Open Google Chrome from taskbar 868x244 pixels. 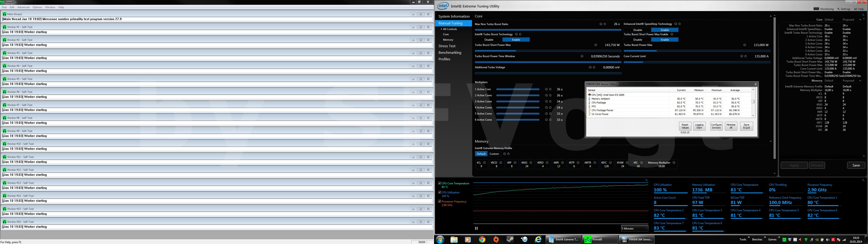(x=482, y=240)
